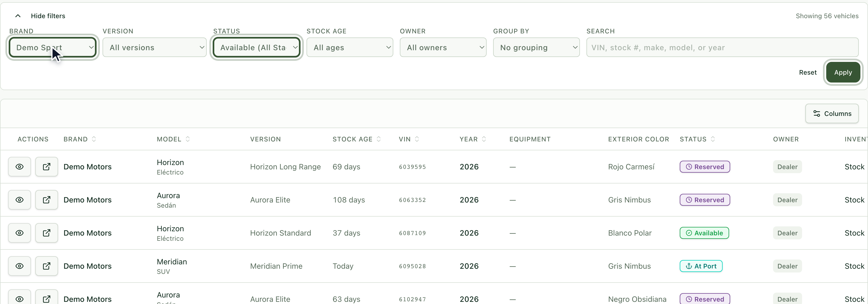Open the Owner filter dropdown
The height and width of the screenshot is (304, 868).
click(x=443, y=47)
